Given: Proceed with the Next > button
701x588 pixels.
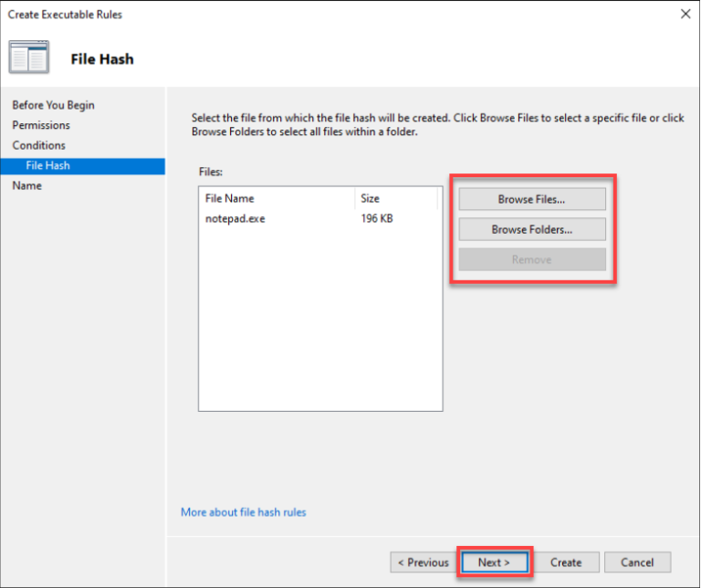Looking at the screenshot, I should (x=494, y=562).
